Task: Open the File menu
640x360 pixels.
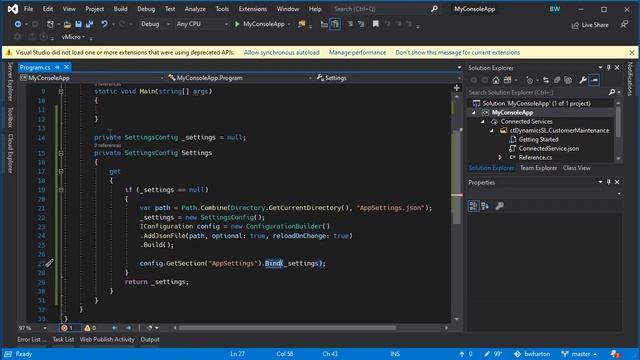Action: (29, 9)
